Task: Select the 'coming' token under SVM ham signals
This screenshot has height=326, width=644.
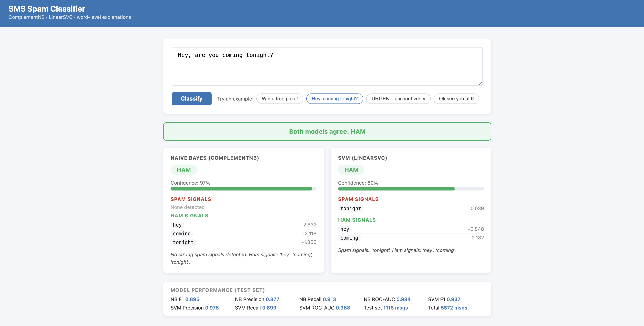Action: (349, 238)
